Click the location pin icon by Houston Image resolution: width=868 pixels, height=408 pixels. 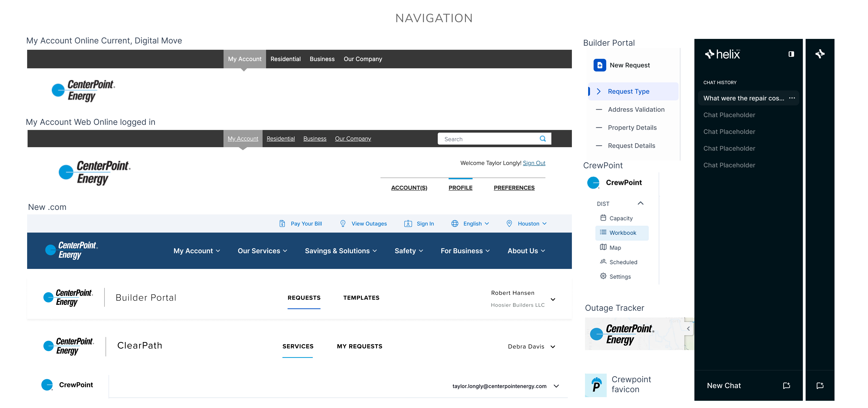point(509,223)
